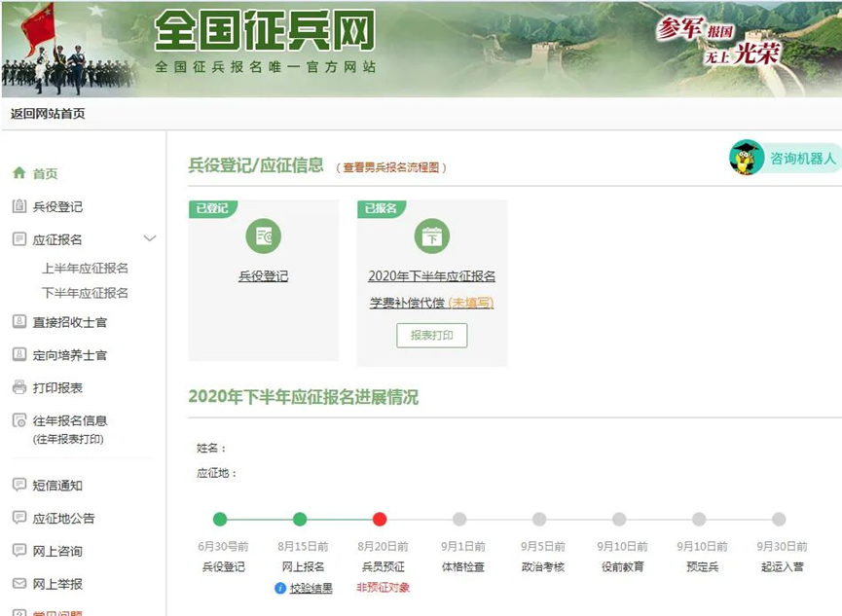The width and height of the screenshot is (842, 616).
Task: Click the gray 体格检查 progress node
Action: 459,520
